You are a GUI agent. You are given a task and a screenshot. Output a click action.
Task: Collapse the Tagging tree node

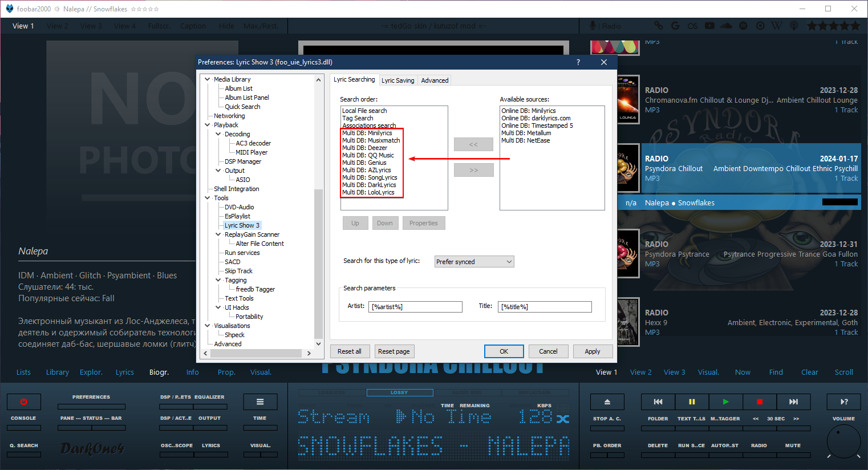coord(218,280)
